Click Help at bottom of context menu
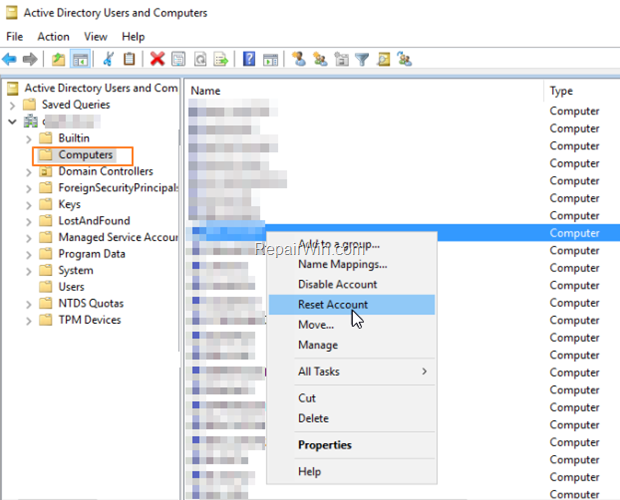Screen dimensions: 620x500 click(352, 471)
